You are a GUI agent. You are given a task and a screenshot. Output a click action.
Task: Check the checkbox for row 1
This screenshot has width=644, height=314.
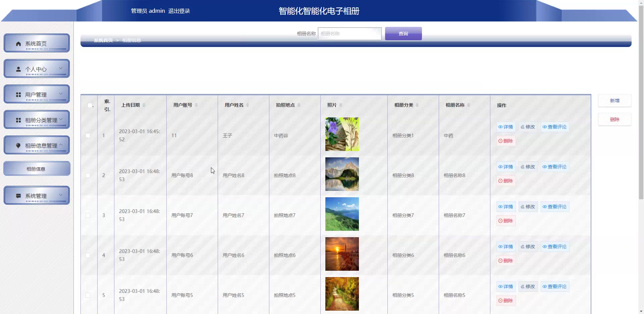(88, 136)
